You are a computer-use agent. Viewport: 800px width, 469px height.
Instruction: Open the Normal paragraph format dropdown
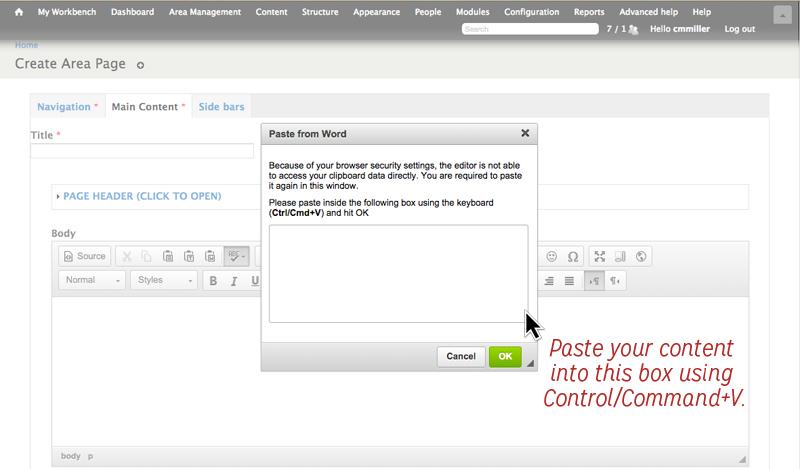coord(92,281)
